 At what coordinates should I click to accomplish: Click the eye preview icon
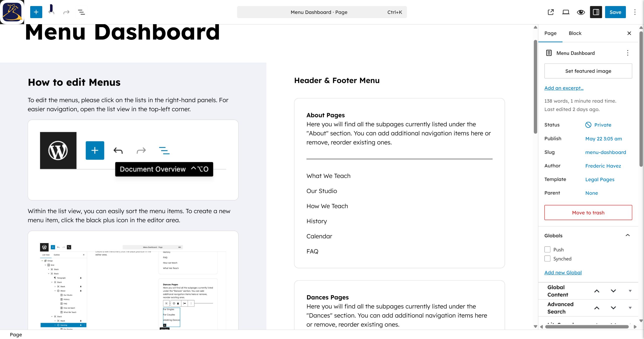pos(581,12)
